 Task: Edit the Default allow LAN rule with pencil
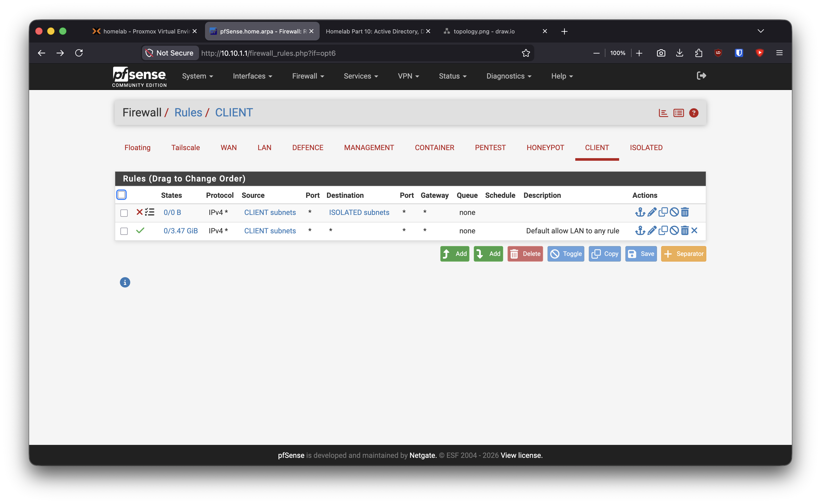pos(652,230)
